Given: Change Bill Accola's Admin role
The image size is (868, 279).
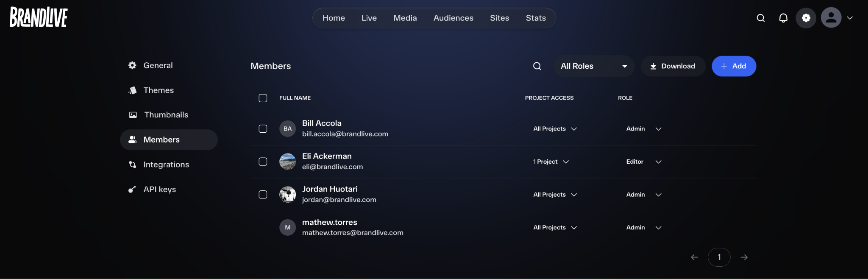Looking at the screenshot, I should (644, 128).
